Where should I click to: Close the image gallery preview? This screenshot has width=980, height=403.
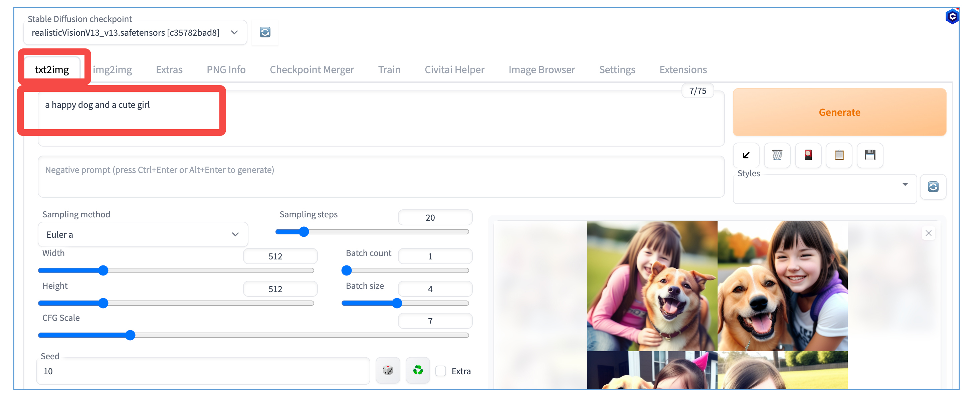pos(928,233)
